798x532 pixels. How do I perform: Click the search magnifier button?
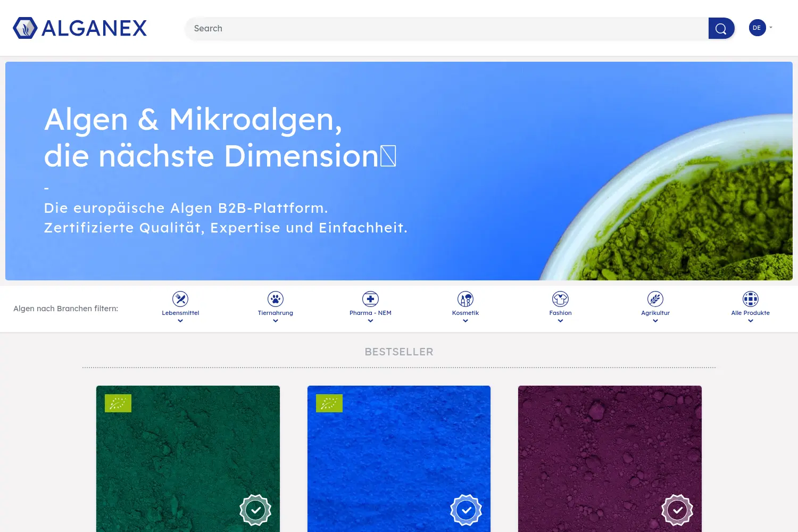[721, 28]
